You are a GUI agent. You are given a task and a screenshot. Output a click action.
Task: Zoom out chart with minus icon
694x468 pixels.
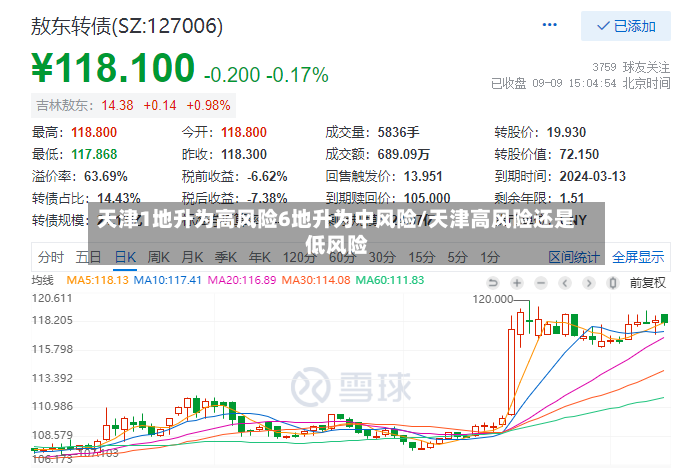pos(540,282)
